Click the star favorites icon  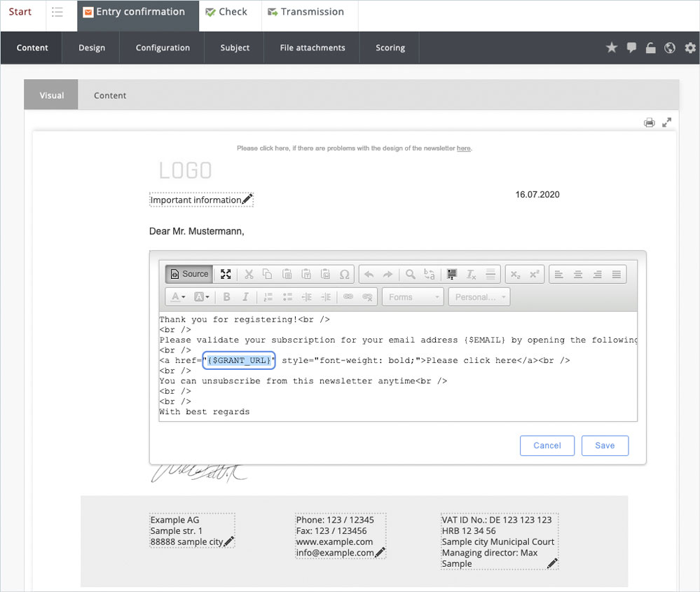[x=612, y=48]
